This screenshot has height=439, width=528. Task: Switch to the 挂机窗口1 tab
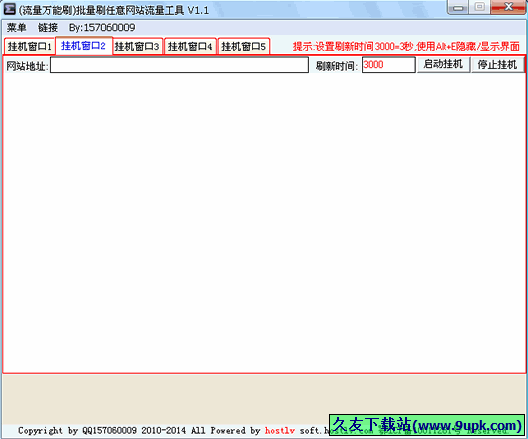(30, 46)
